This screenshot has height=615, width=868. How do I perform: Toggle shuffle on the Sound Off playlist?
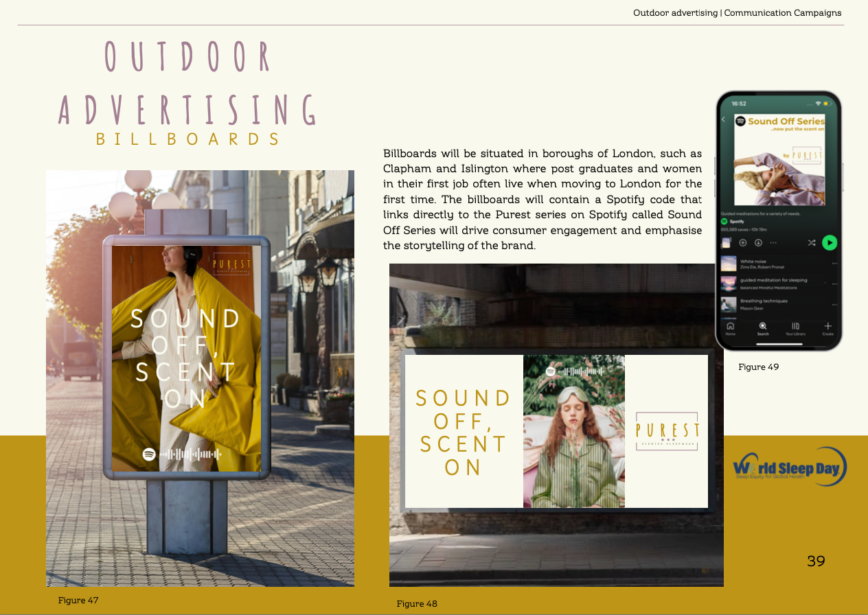click(812, 243)
